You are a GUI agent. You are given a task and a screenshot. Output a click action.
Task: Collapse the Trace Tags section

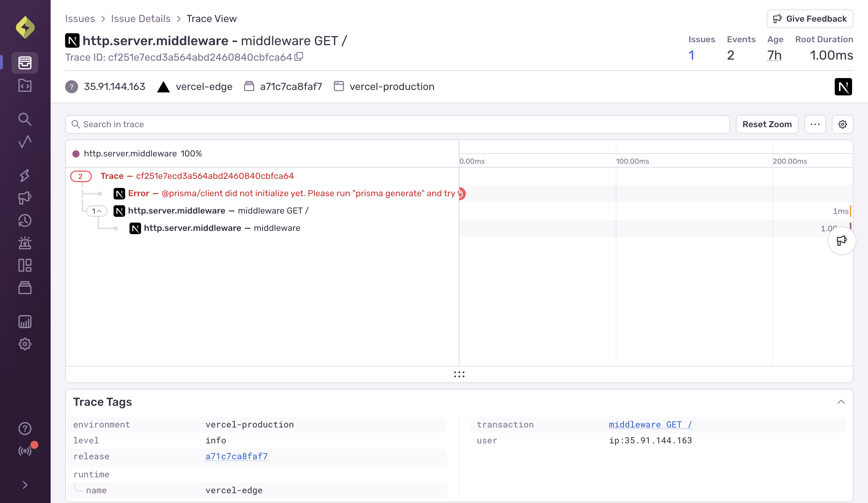point(841,402)
